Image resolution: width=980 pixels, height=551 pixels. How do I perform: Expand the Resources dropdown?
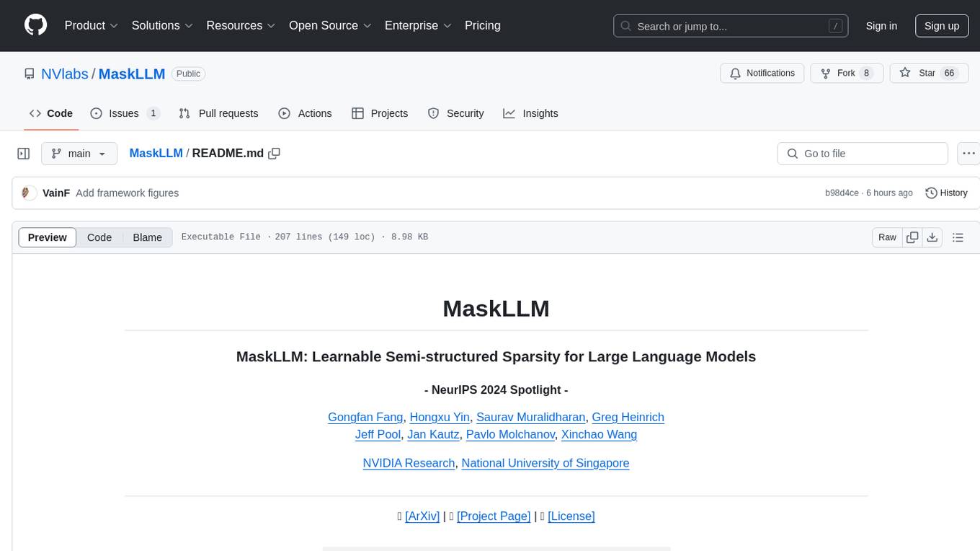[x=241, y=25]
